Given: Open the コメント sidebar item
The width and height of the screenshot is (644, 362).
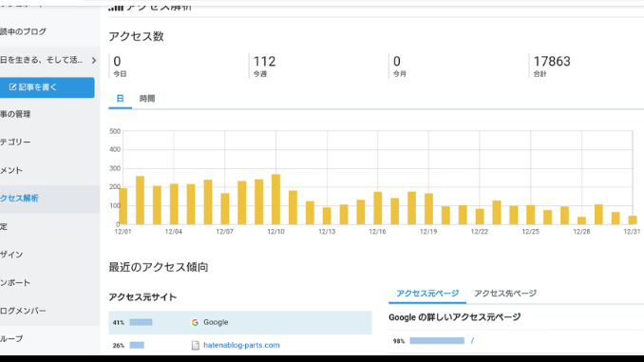Looking at the screenshot, I should [x=11, y=170].
